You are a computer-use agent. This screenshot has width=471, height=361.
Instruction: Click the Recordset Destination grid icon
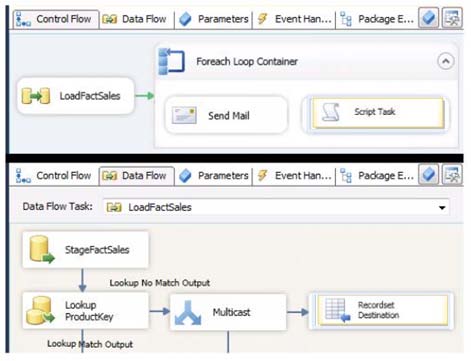338,310
